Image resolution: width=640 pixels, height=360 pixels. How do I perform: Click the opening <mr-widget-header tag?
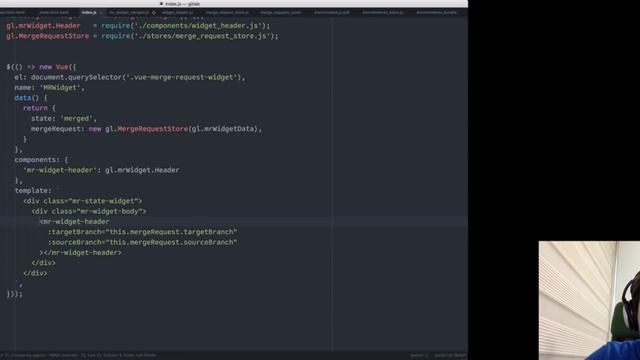click(74, 222)
